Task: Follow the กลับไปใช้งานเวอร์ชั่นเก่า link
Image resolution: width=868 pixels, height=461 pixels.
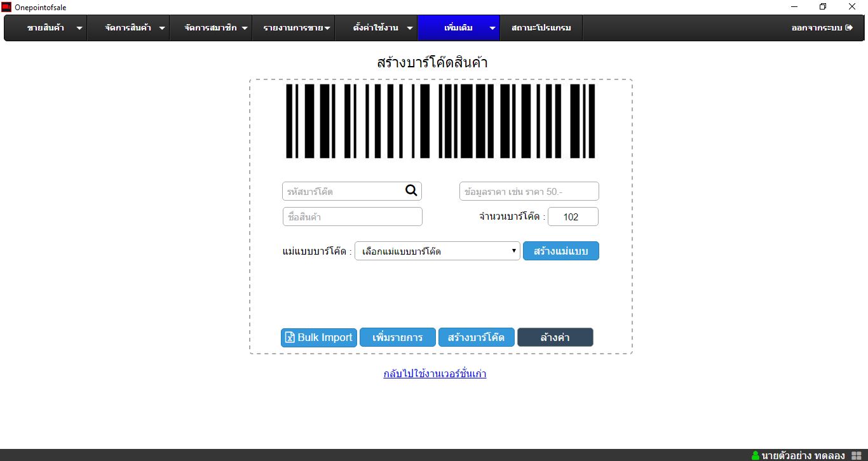Action: (x=435, y=373)
